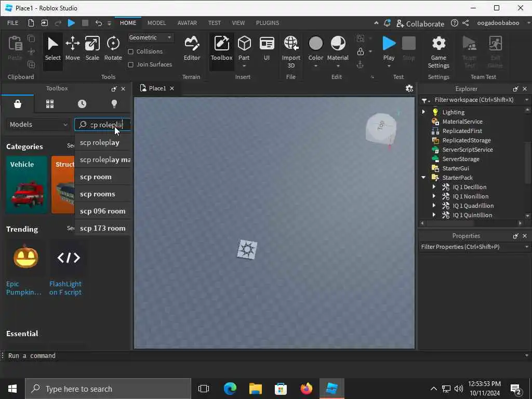Click the blue run arrow in quick access bar
This screenshot has width=532, height=399.
pos(71,23)
